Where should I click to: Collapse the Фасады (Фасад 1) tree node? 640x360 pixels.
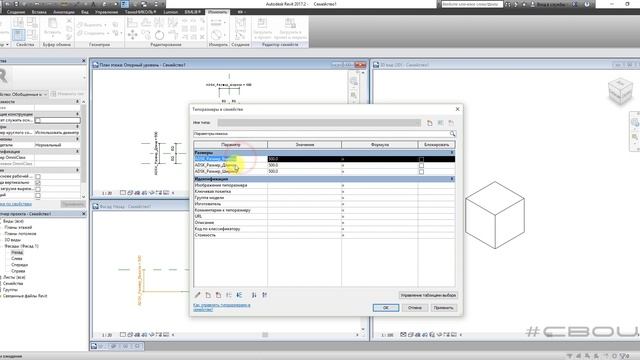(2, 247)
